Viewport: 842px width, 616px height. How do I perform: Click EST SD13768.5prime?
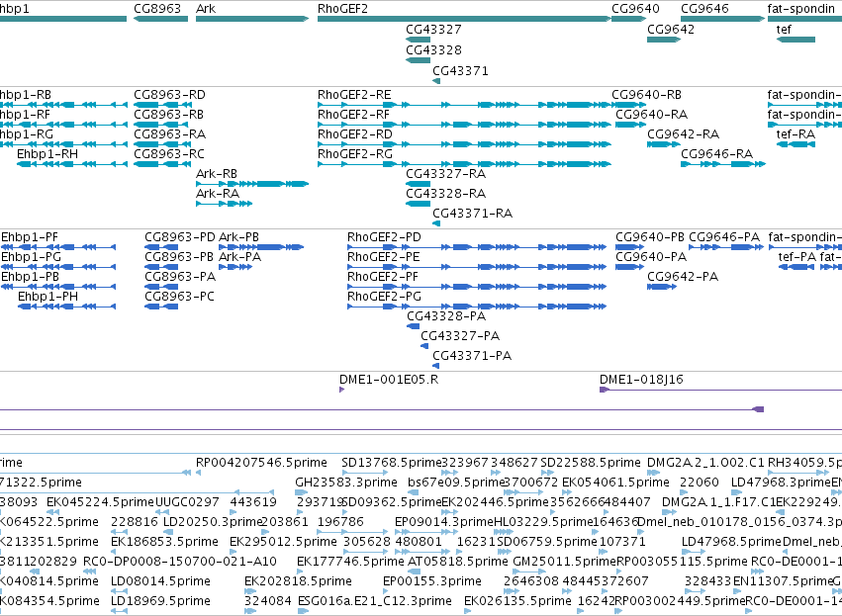[392, 463]
